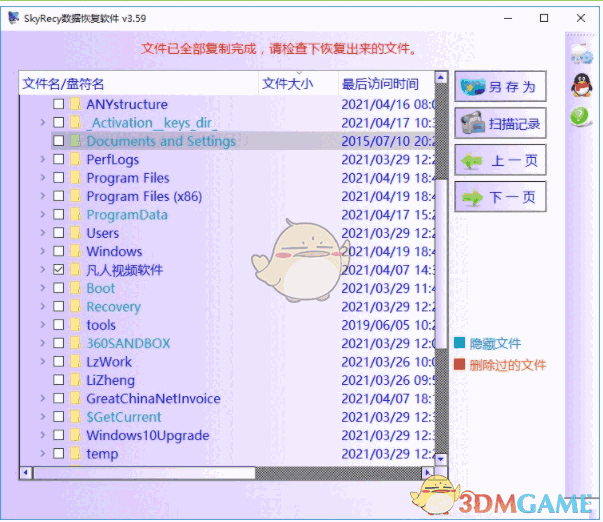
Task: Sort by last access time header (最后访问时间)
Action: (386, 83)
